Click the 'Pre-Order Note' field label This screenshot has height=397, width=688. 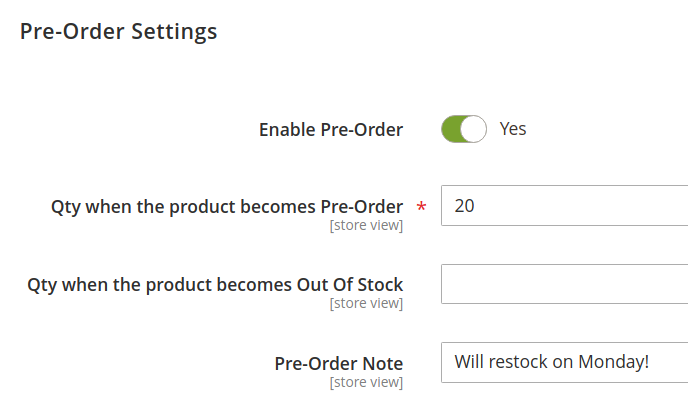pyautogui.click(x=339, y=364)
